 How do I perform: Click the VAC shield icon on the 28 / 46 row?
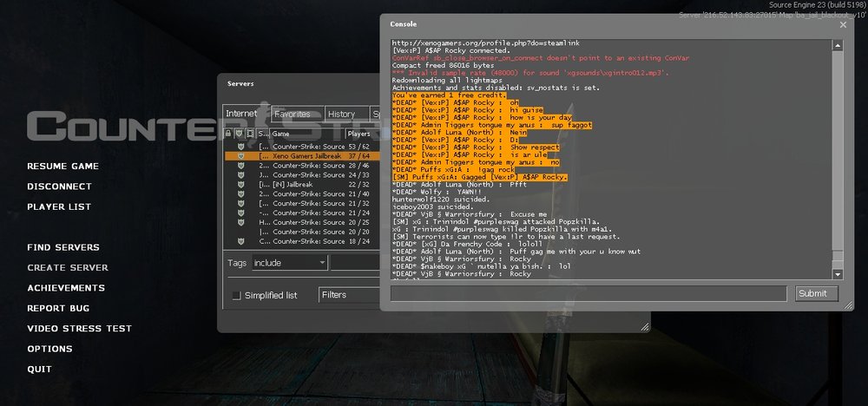tap(240, 166)
